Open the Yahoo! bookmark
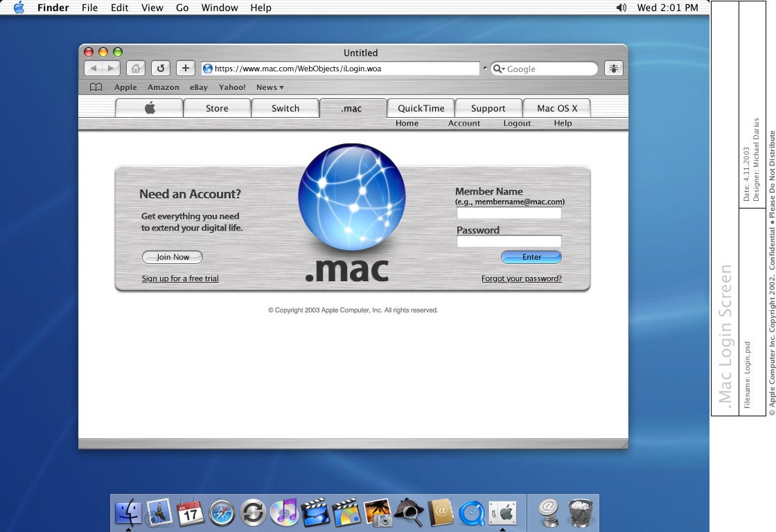The image size is (776, 532). (x=232, y=87)
